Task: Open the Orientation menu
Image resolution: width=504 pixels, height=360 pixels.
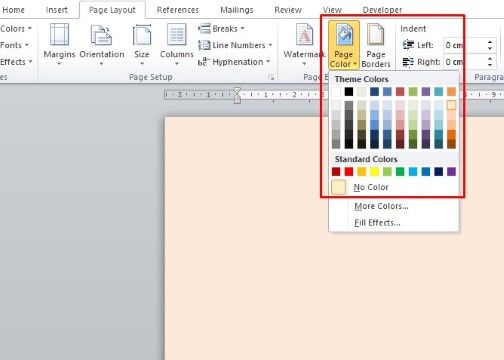Action: (102, 44)
